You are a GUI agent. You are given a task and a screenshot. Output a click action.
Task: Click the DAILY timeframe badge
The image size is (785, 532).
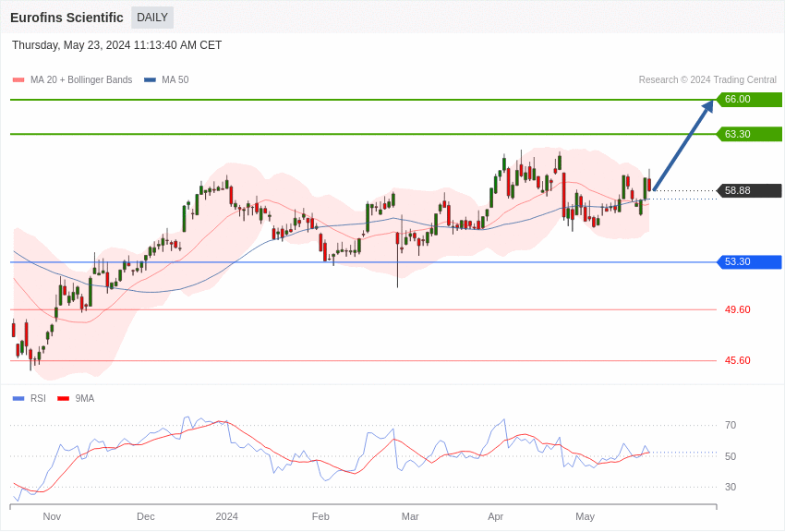(152, 18)
